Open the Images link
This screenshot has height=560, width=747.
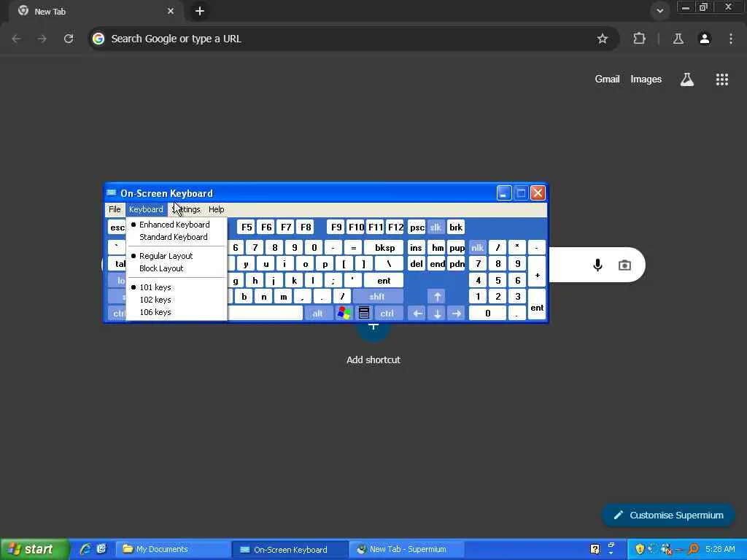coord(646,79)
